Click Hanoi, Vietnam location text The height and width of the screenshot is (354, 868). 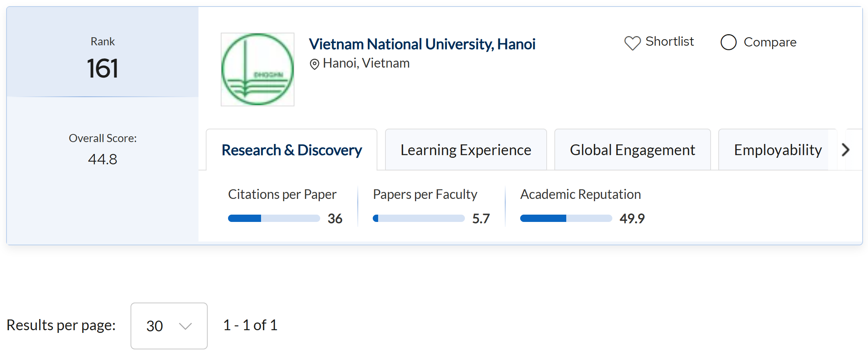(x=366, y=63)
